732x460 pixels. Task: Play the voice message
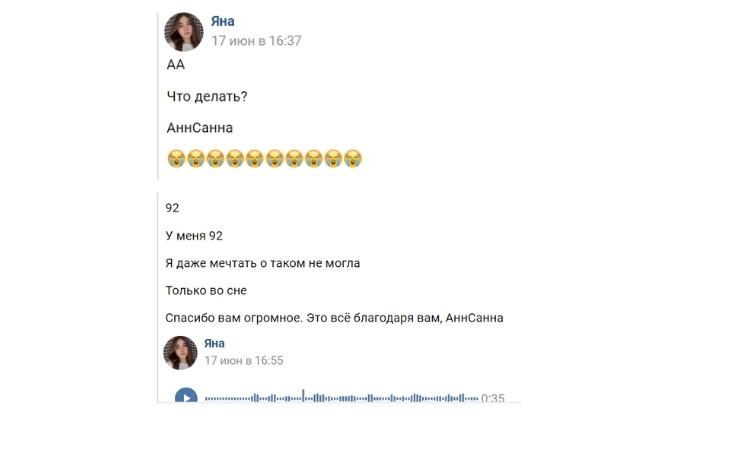(186, 396)
